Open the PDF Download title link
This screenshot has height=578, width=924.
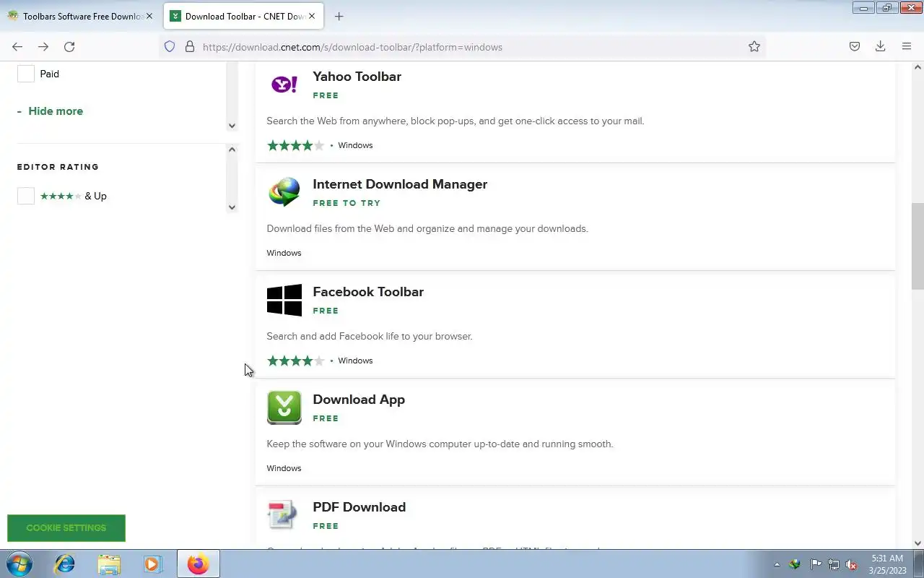[359, 507]
